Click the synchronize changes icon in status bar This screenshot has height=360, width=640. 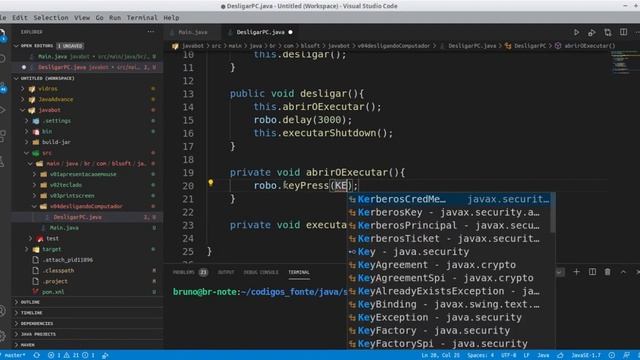(x=37, y=355)
